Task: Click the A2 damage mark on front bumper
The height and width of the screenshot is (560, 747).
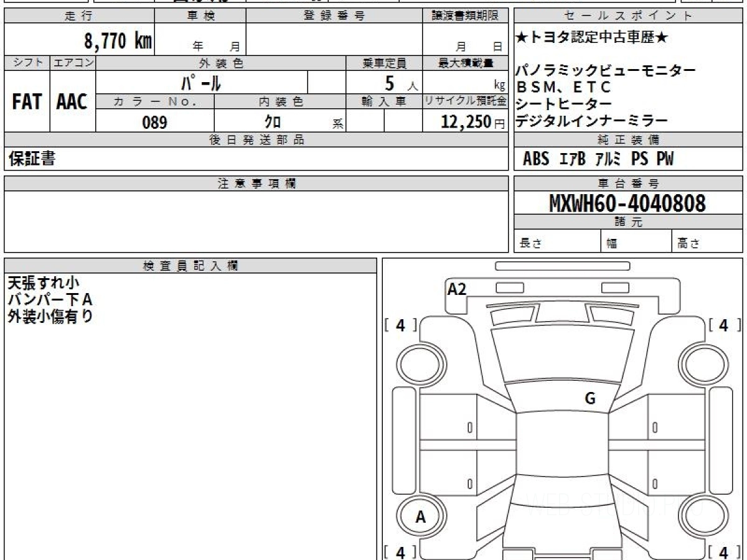Action: tap(457, 289)
